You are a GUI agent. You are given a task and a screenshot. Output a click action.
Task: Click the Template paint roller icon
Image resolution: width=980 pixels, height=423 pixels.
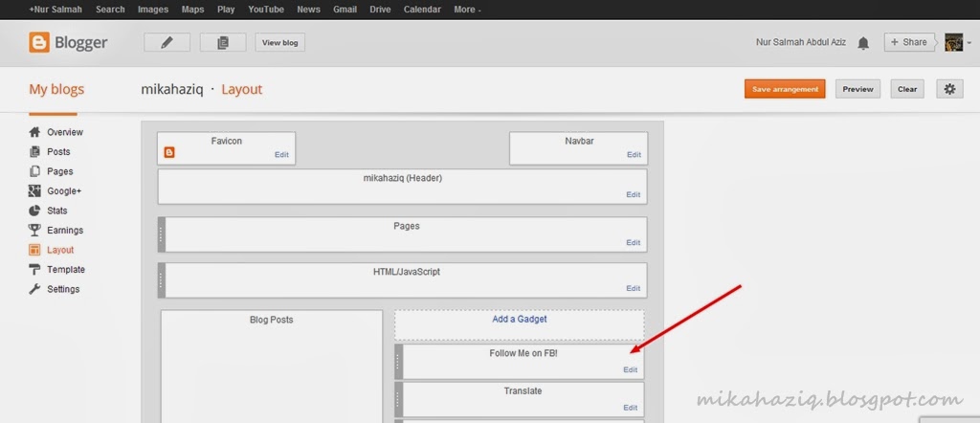35,269
